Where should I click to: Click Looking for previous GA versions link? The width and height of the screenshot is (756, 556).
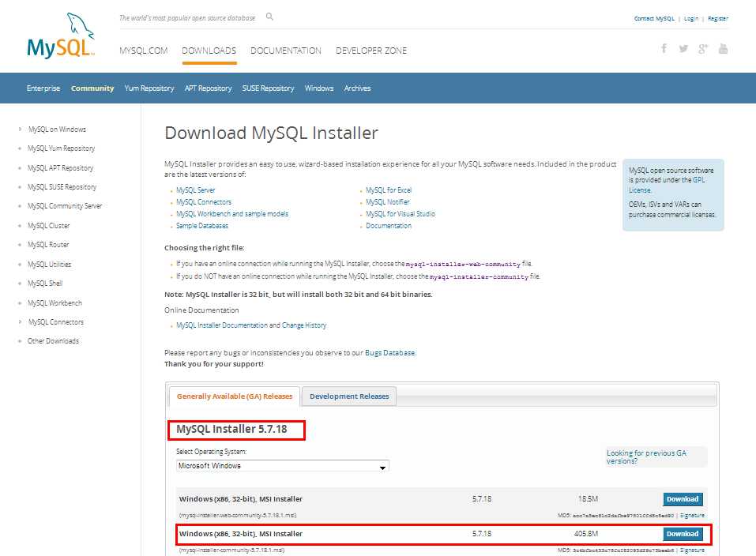point(646,457)
